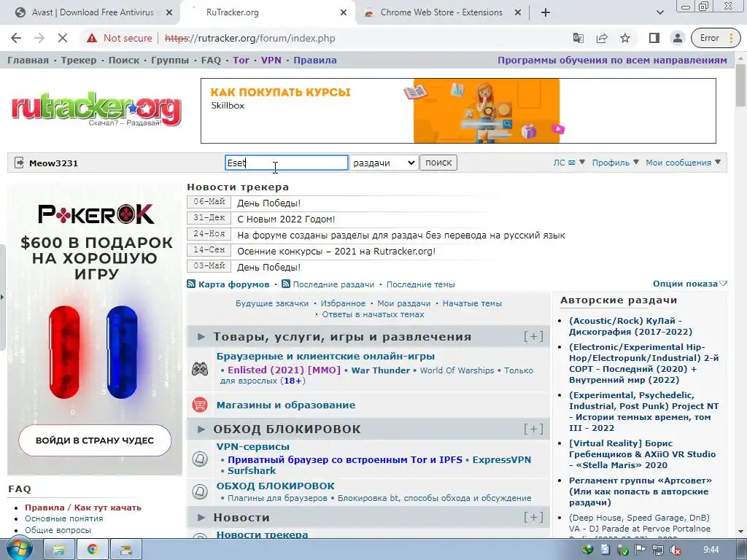Open the Tor menu link
The width and height of the screenshot is (747, 560).
click(x=241, y=60)
